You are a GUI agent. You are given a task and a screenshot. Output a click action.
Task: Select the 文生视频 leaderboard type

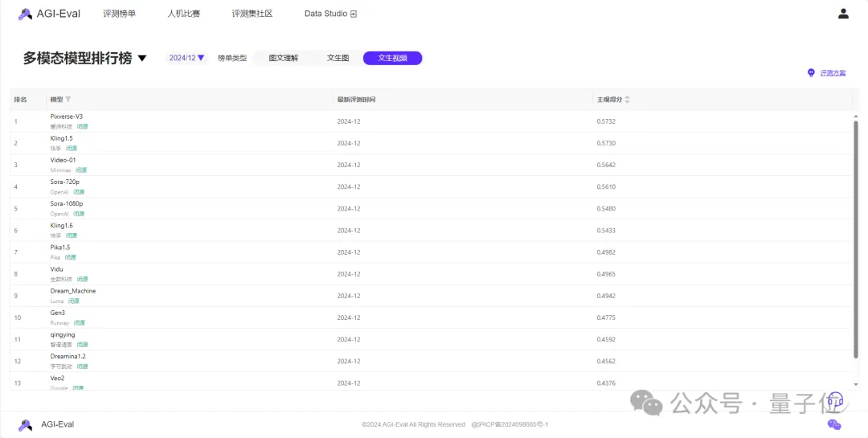click(x=392, y=58)
